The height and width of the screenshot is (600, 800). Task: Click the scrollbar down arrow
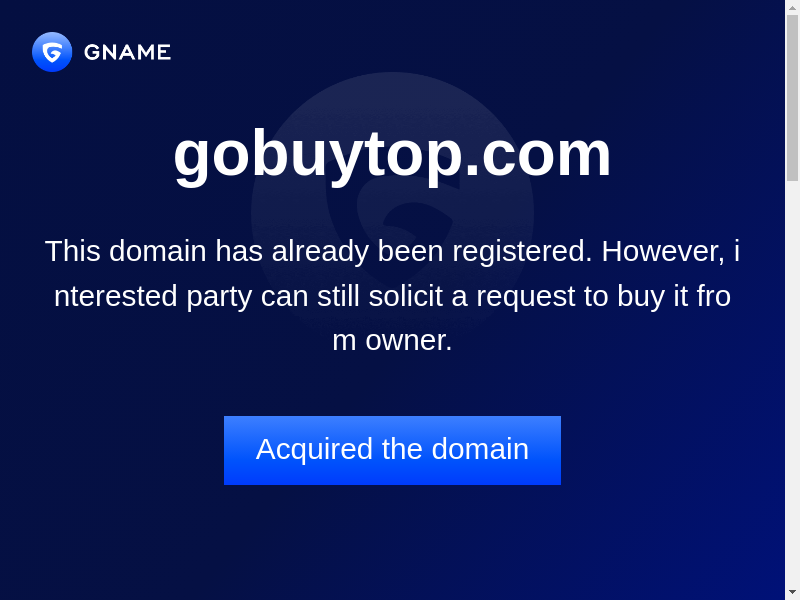pos(792,593)
